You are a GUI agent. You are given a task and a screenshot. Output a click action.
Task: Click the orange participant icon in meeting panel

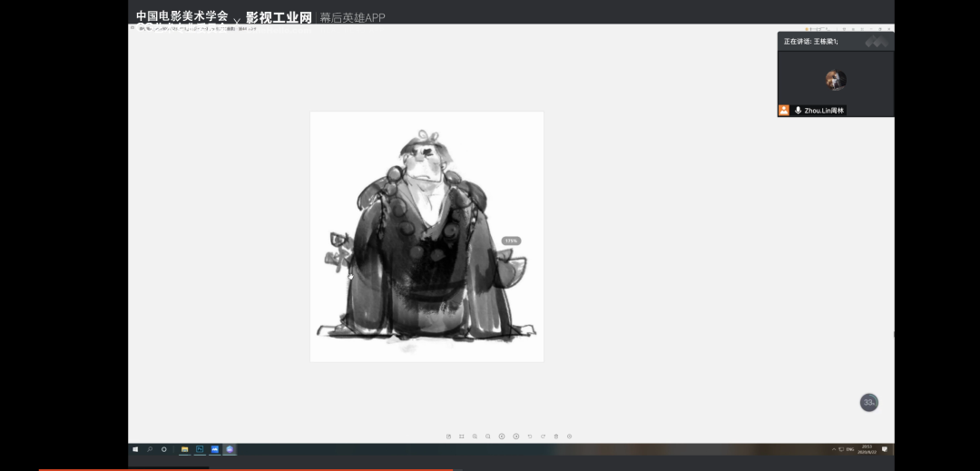tap(784, 111)
